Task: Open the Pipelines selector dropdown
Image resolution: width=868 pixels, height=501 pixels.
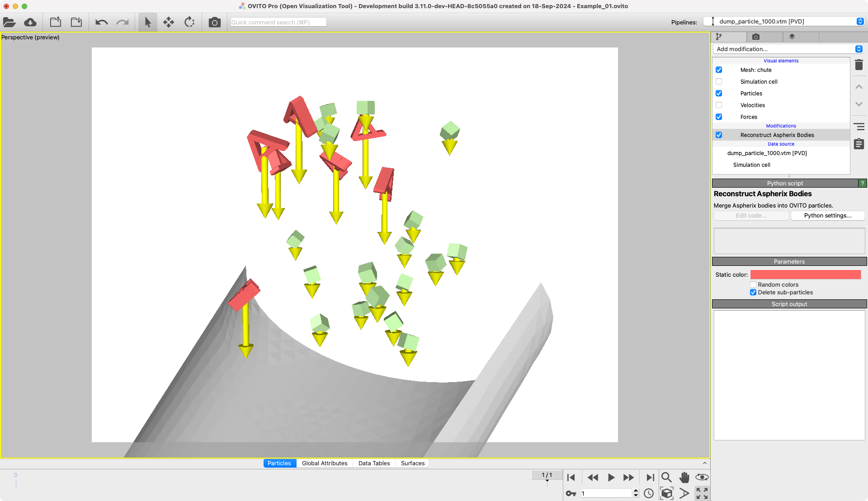Action: pos(784,21)
